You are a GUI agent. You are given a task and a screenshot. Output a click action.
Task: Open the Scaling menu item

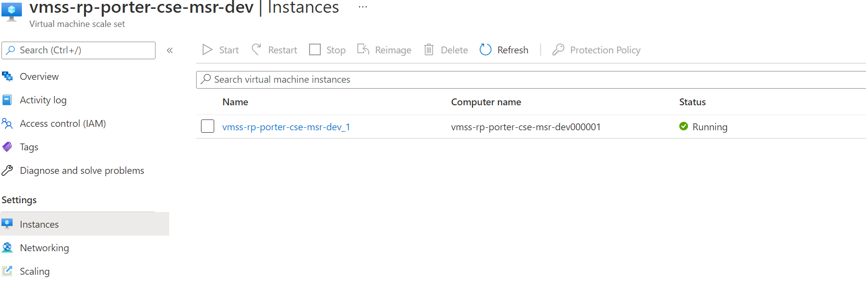35,271
